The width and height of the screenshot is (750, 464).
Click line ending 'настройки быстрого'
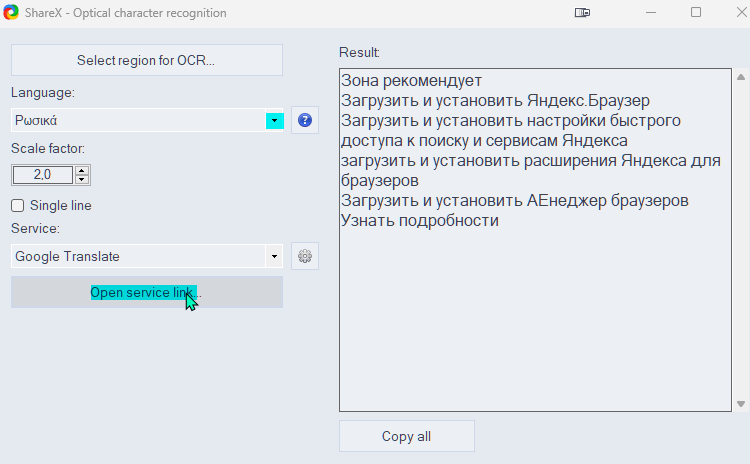click(x=511, y=121)
